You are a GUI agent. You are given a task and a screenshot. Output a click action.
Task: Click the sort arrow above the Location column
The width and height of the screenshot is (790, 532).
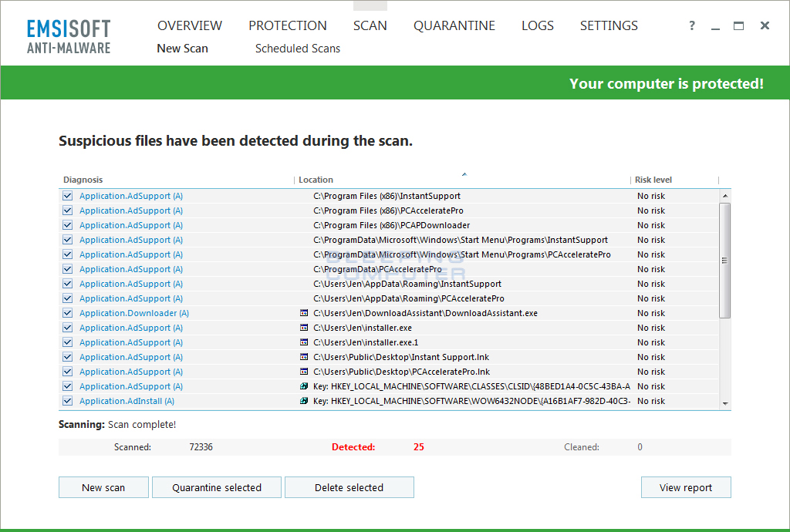pyautogui.click(x=464, y=174)
